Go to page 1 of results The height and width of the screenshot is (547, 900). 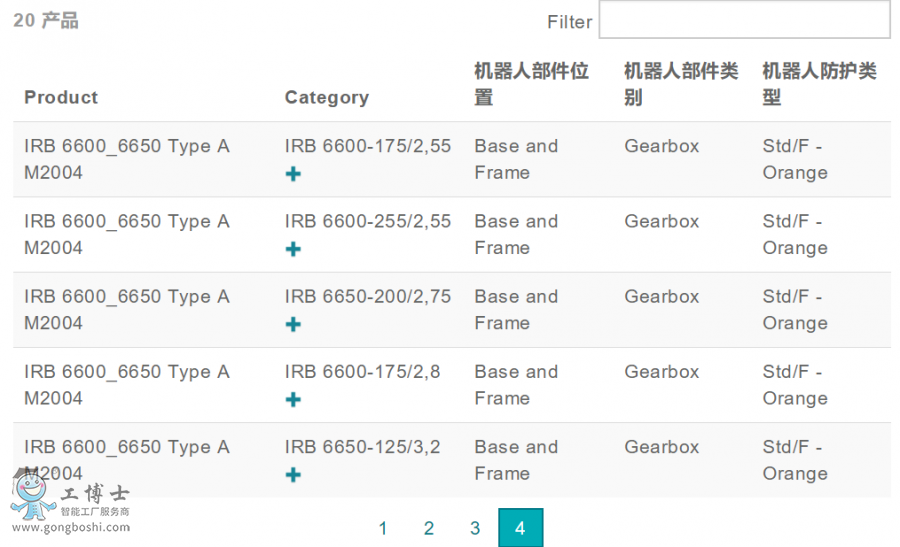(x=383, y=528)
